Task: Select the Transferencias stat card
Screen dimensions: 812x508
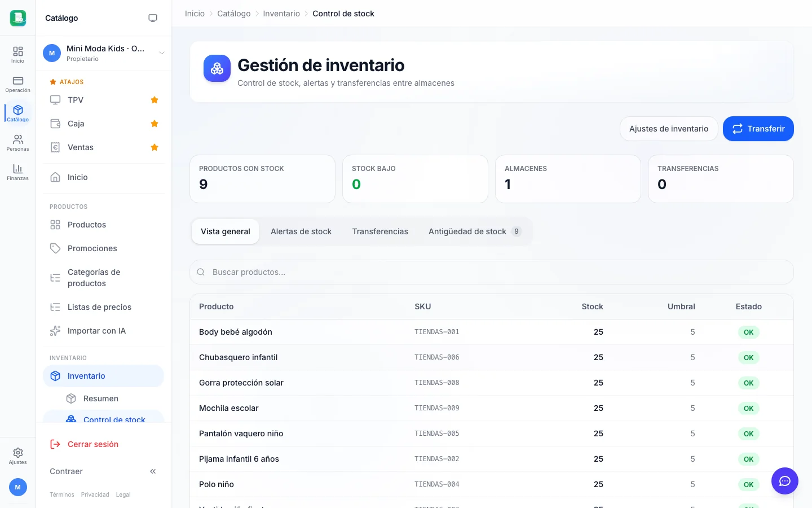Action: click(721, 179)
